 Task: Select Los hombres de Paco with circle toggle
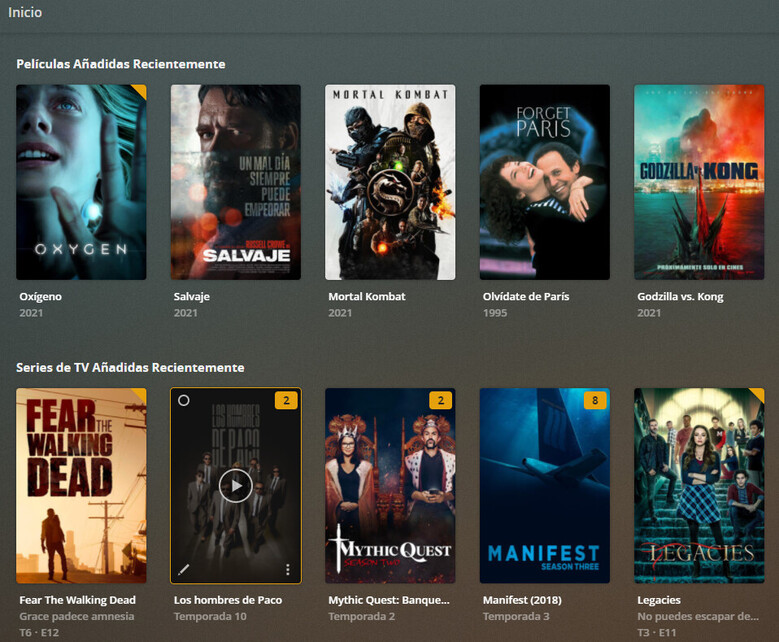184,401
